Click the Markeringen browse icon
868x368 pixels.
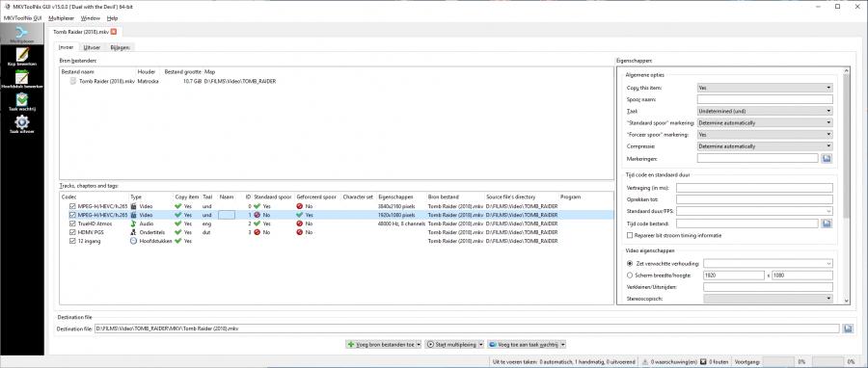tap(827, 158)
